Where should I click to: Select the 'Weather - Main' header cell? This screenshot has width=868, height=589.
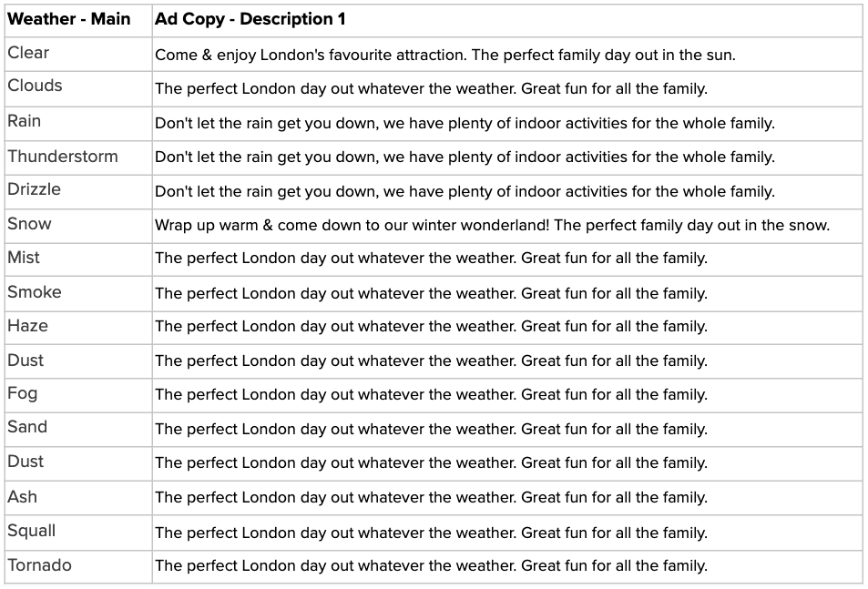click(x=78, y=20)
